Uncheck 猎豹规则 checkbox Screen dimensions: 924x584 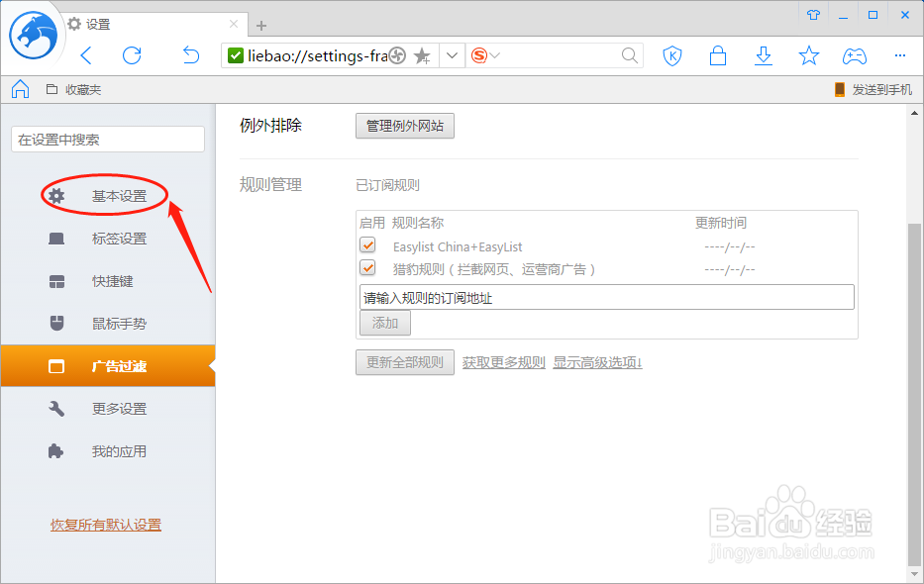pos(367,268)
